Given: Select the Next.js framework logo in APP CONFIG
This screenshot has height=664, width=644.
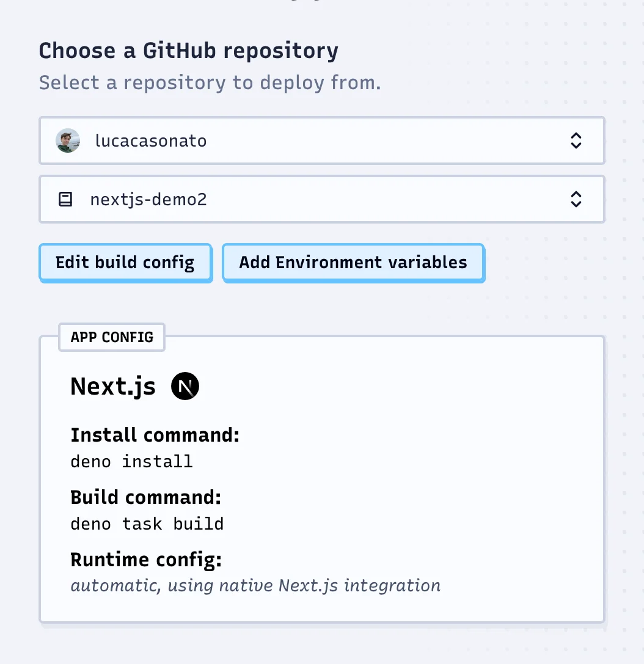Looking at the screenshot, I should click(x=185, y=385).
